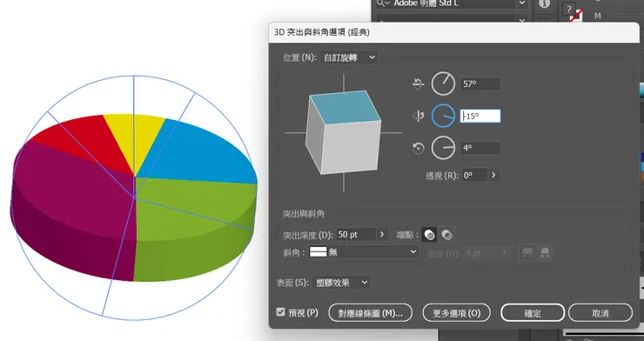Click the Y-axis rotation field showing -15°
Viewport: 644px width, 341px height.
(480, 116)
